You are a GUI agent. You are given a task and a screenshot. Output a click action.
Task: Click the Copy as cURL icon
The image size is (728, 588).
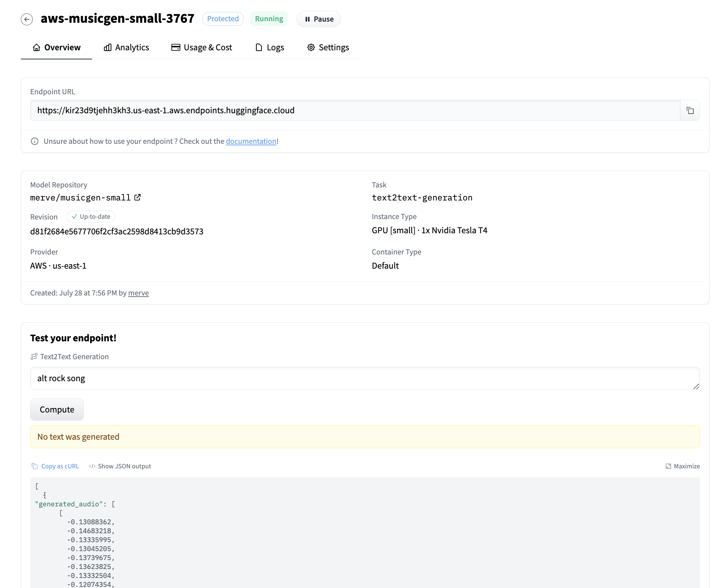[34, 466]
